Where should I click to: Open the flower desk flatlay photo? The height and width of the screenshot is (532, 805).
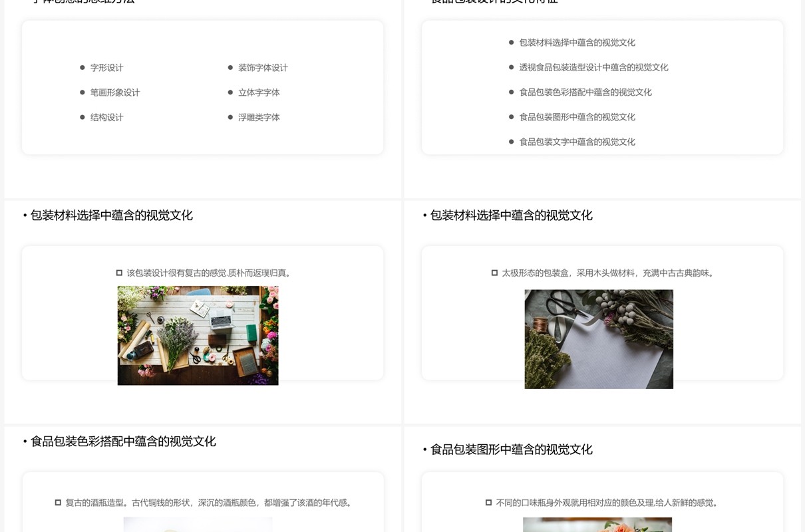198,336
